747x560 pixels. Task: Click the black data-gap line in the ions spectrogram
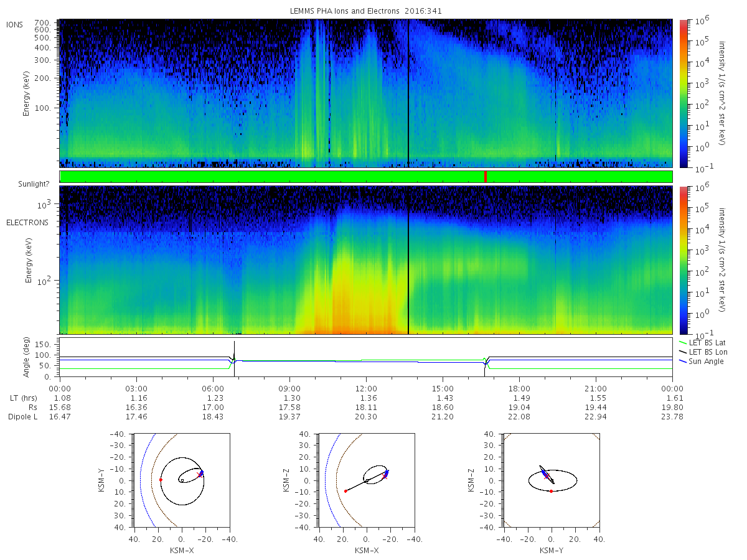[408, 93]
